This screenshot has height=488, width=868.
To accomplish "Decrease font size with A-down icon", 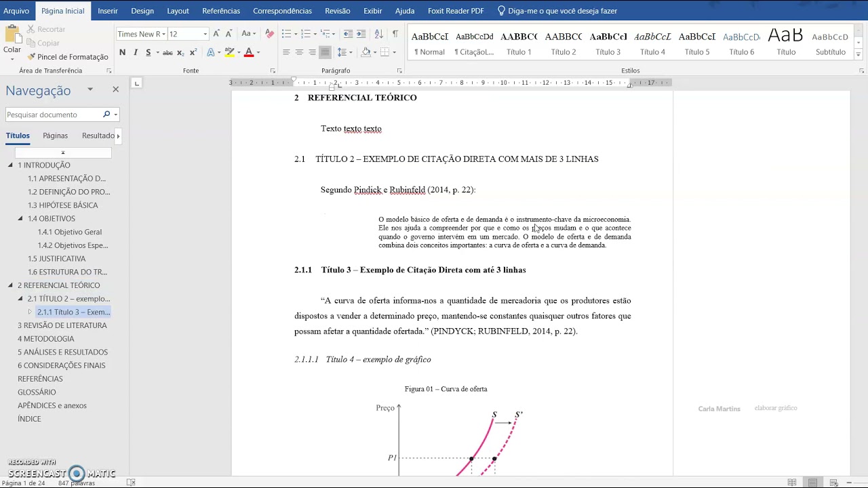I will pos(229,34).
